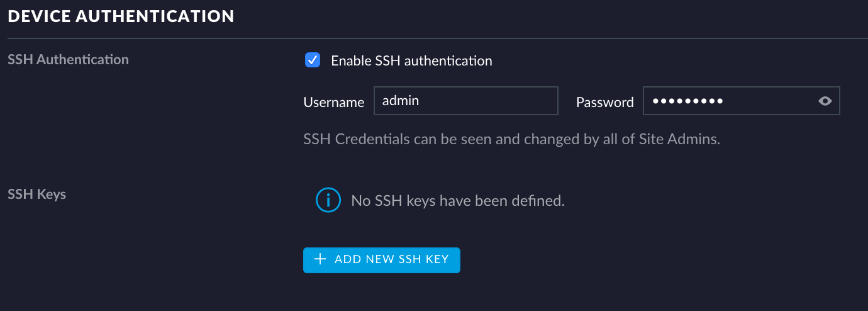The image size is (868, 311).
Task: Click the 'SSH Credentials can be seen' helper text
Action: click(403, 139)
